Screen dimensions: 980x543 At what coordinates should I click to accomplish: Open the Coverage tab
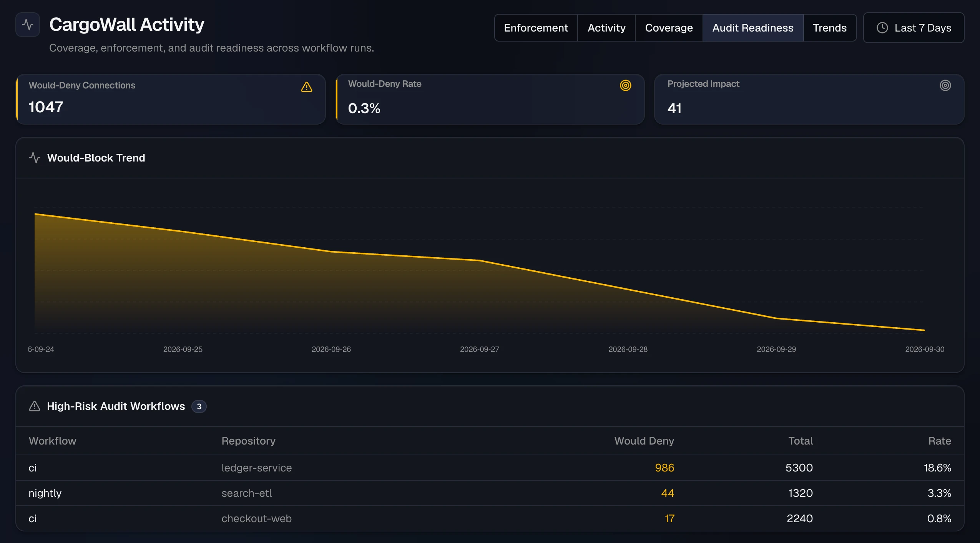pos(669,28)
